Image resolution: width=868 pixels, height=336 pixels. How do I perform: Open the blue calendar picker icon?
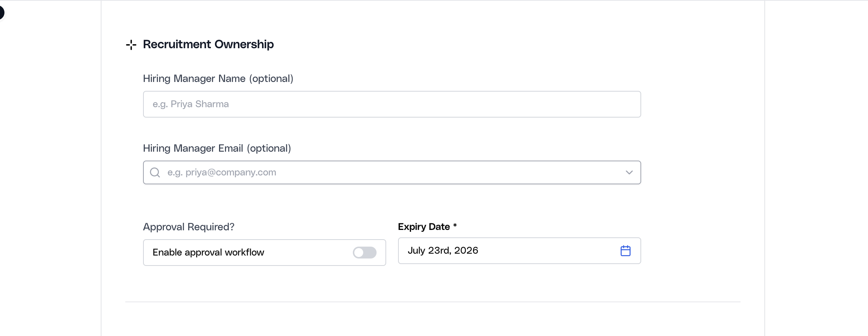point(626,251)
